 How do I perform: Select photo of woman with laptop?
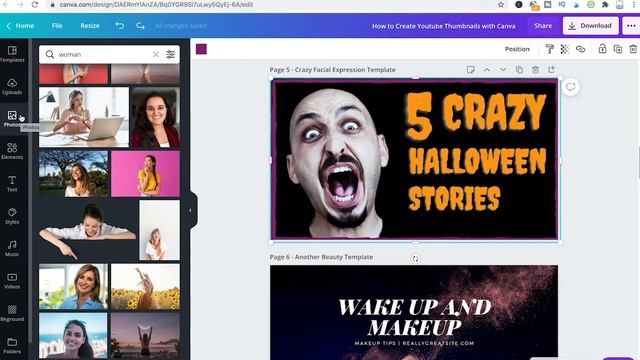(x=84, y=117)
